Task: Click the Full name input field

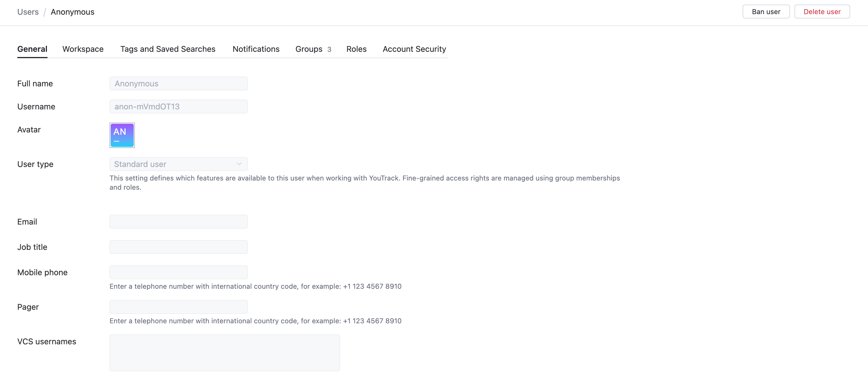Action: pyautogui.click(x=179, y=83)
